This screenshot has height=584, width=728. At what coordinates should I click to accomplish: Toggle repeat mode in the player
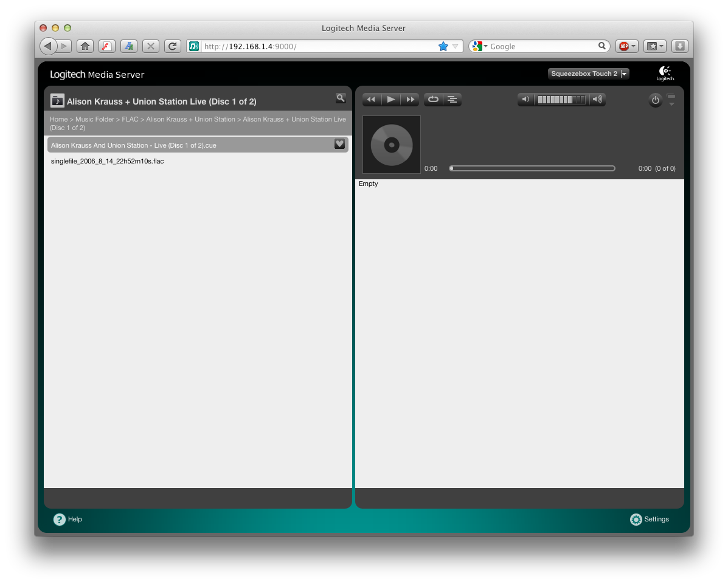[433, 100]
